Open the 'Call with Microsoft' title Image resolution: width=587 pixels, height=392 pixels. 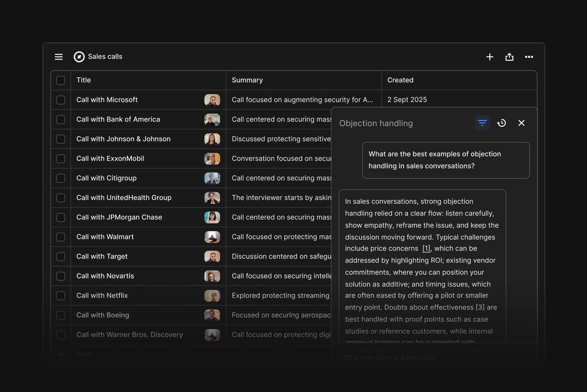click(x=107, y=100)
